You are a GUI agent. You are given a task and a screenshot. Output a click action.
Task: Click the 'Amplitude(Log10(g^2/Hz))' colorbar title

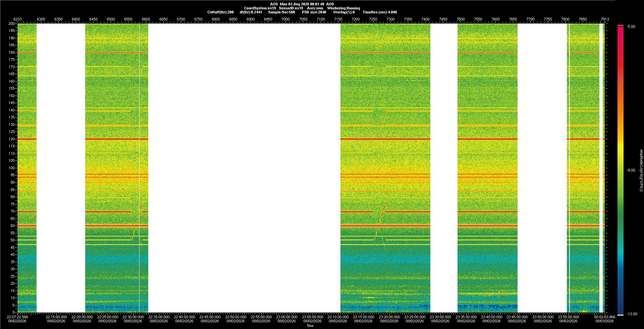click(641, 170)
